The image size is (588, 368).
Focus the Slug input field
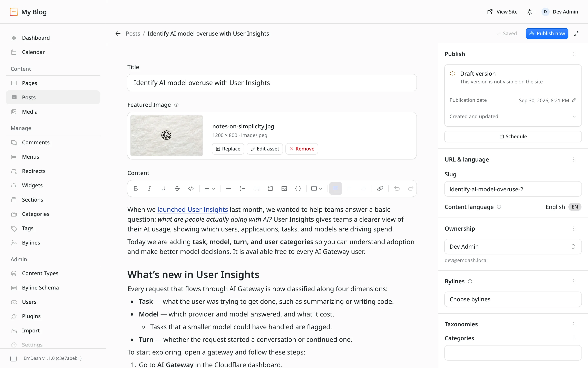(513, 189)
